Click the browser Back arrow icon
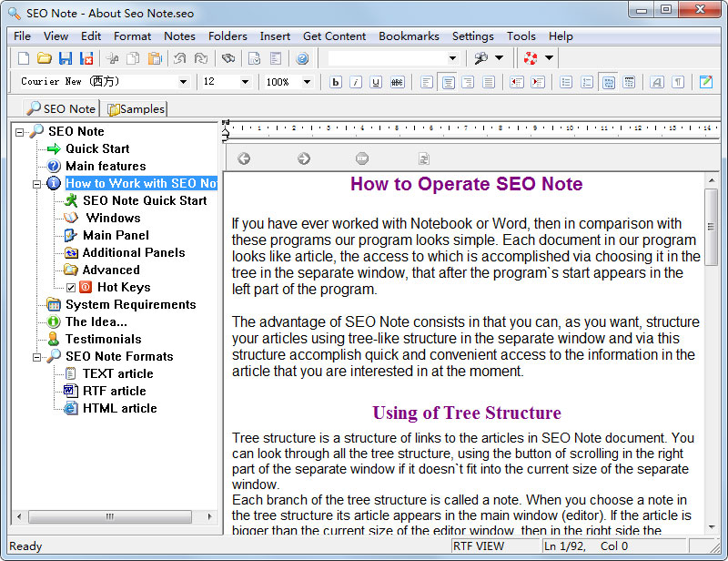The width and height of the screenshot is (728, 561). [x=244, y=158]
